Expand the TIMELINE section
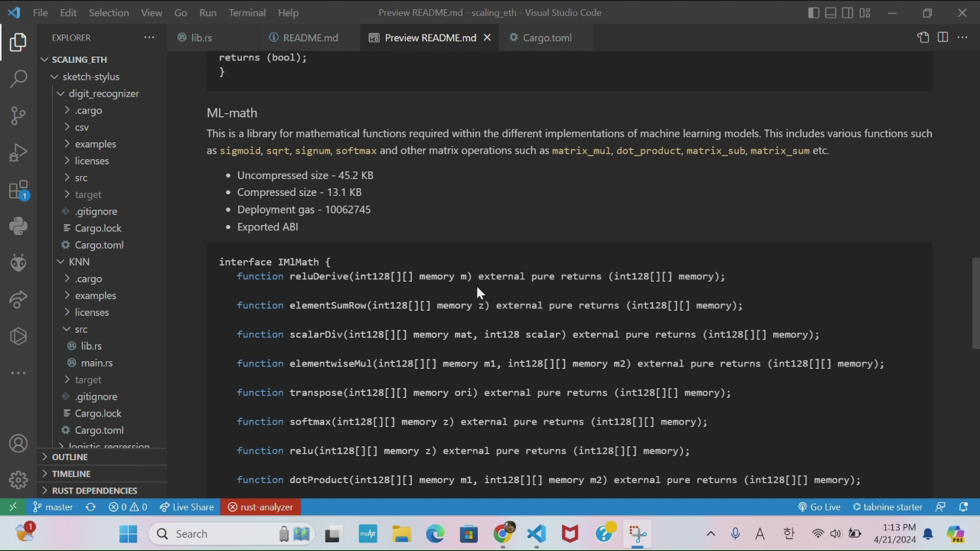This screenshot has height=551, width=980. point(71,474)
